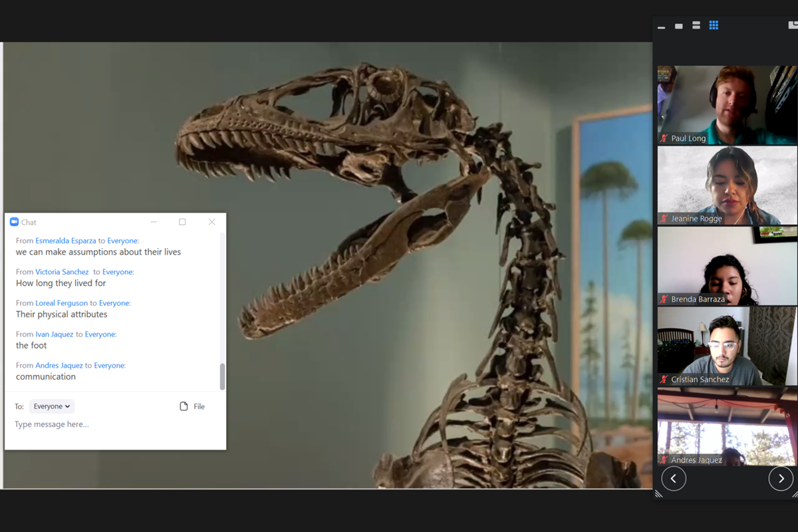Click Andres Jaquez's muted microphone icon

coord(664,460)
